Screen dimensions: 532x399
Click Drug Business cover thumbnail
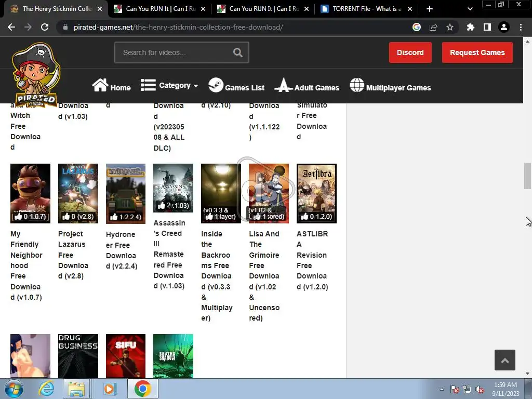point(78,356)
